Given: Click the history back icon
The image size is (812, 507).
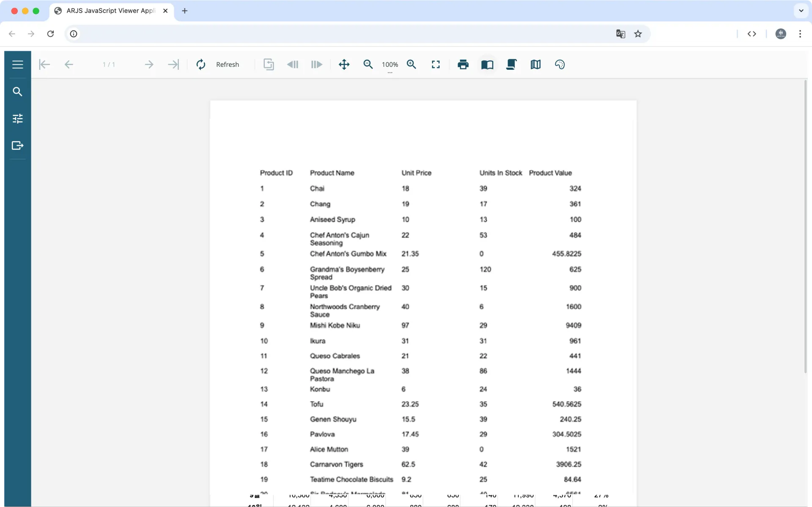Looking at the screenshot, I should tap(293, 64).
